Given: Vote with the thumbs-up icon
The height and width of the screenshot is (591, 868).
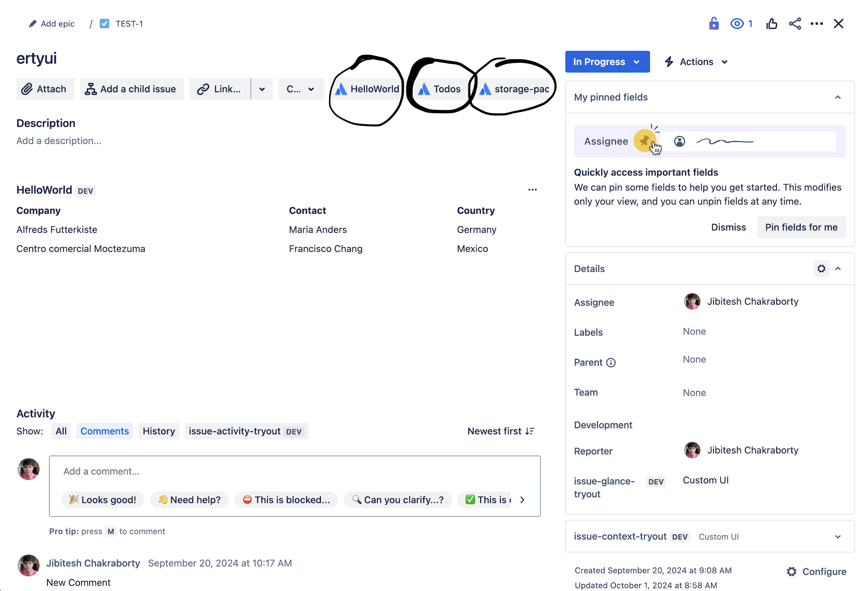Looking at the screenshot, I should coord(772,24).
